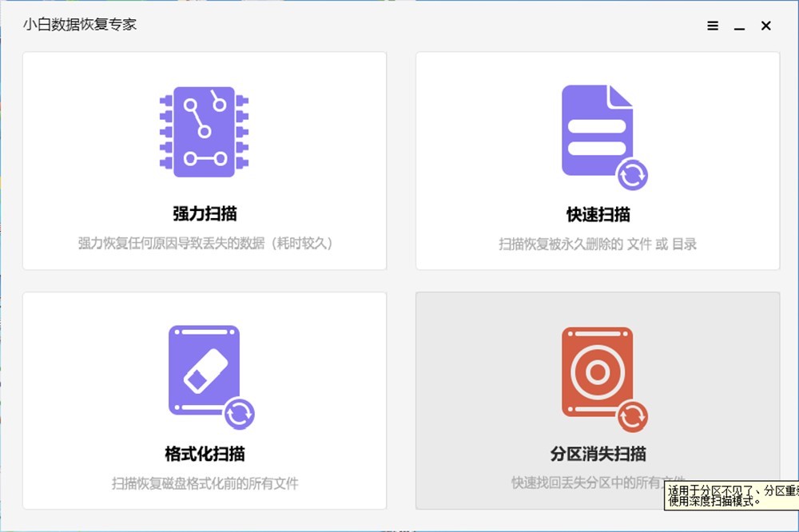Click the circular arrows badge on 格式化扫描 icon
The image size is (799, 532).
tap(239, 414)
